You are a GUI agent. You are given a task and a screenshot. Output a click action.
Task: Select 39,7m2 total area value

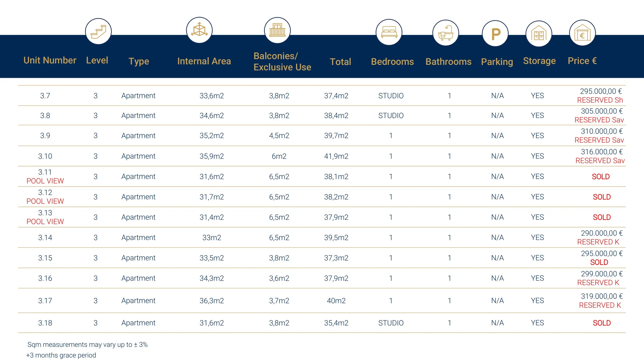click(x=336, y=136)
